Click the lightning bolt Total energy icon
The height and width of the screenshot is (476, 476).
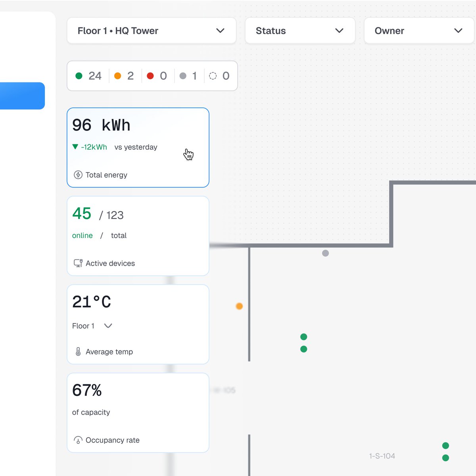[x=78, y=175]
